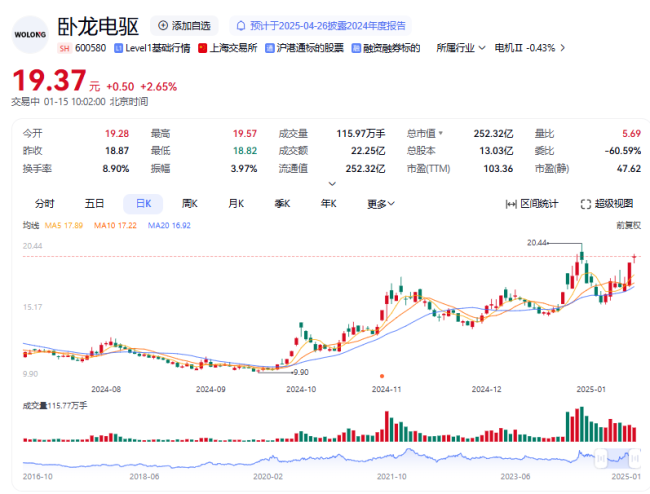Image resolution: width=650 pixels, height=494 pixels.
Task: Click the highlighted timeline range window
Action: pos(618,458)
